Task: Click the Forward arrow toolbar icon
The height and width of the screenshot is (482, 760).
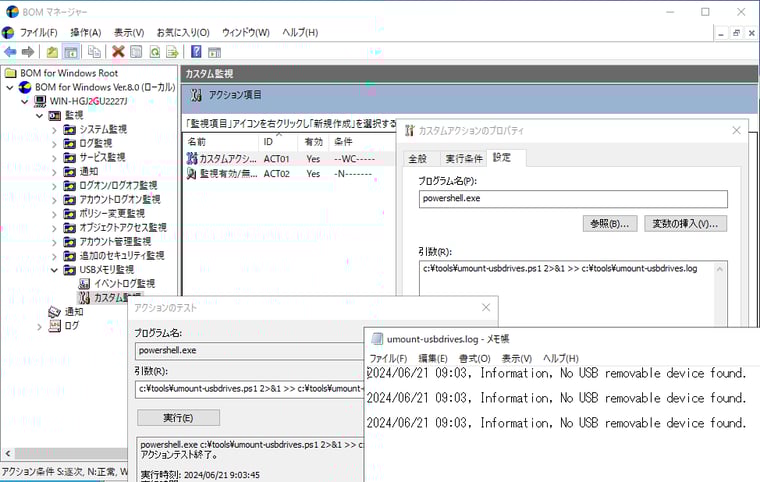Action: coord(28,51)
